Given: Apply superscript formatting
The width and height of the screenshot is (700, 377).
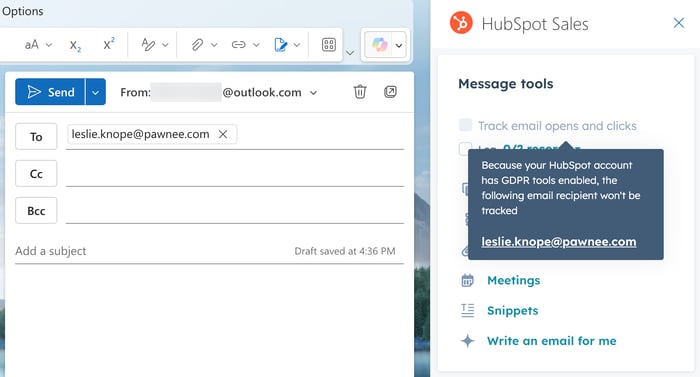Looking at the screenshot, I should point(108,44).
